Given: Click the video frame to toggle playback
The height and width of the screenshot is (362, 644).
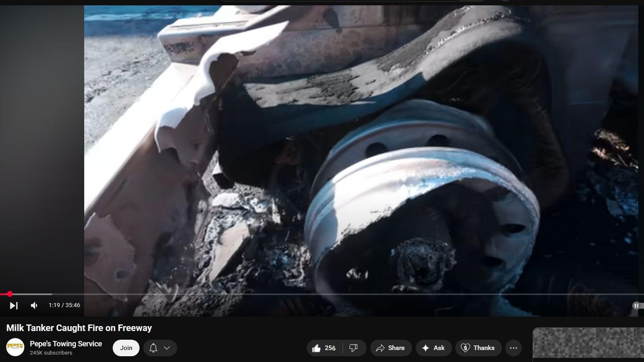Looking at the screenshot, I should point(361,157).
